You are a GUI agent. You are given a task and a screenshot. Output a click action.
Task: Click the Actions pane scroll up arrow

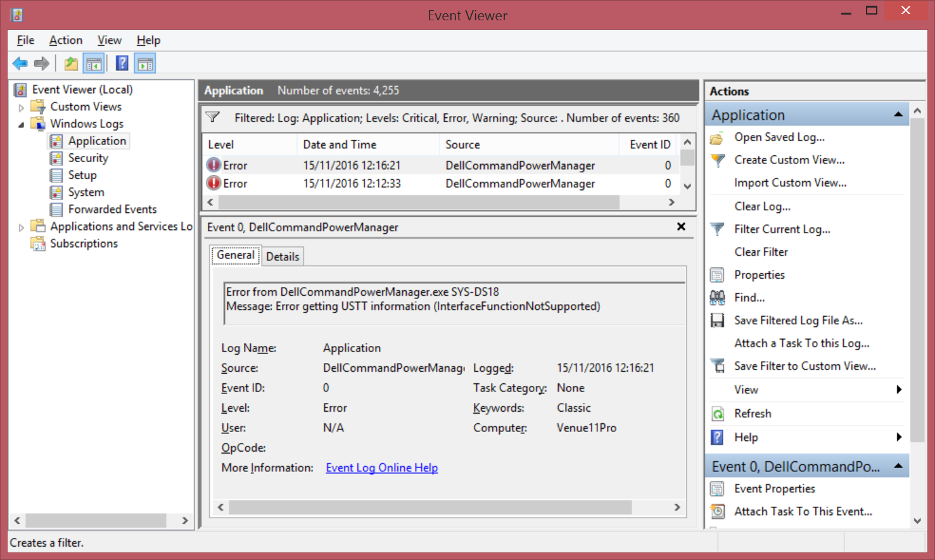click(917, 111)
